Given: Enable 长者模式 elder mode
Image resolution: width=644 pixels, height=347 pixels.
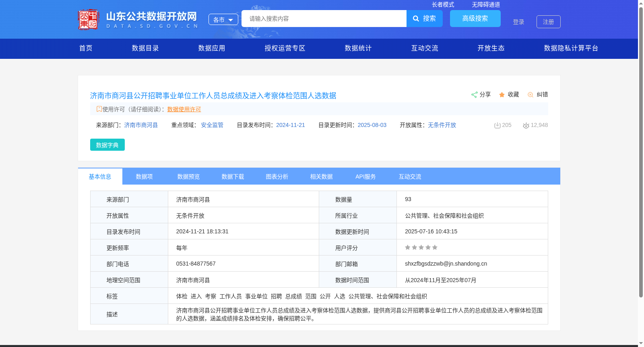Looking at the screenshot, I should click(x=443, y=4).
